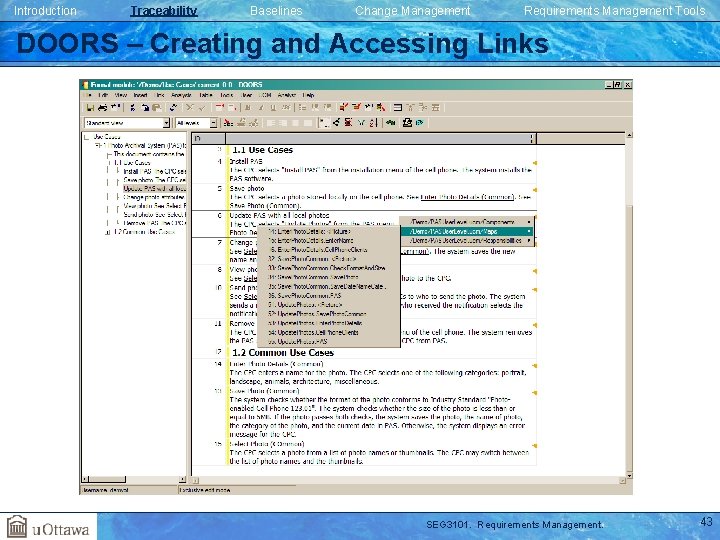Expand the /Demo/PAS UserLevel Responsibilities submenu
Image resolution: width=720 pixels, height=540 pixels.
coord(467,240)
